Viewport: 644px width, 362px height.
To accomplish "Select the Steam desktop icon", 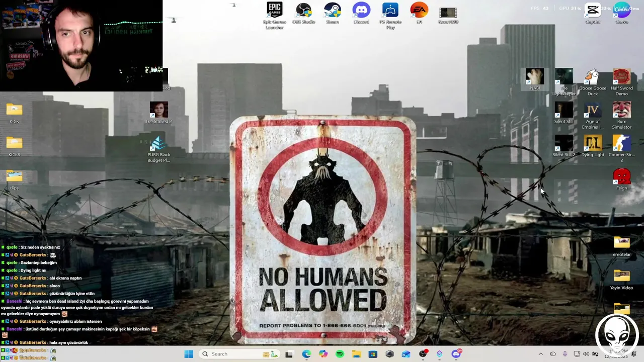I will [x=332, y=14].
